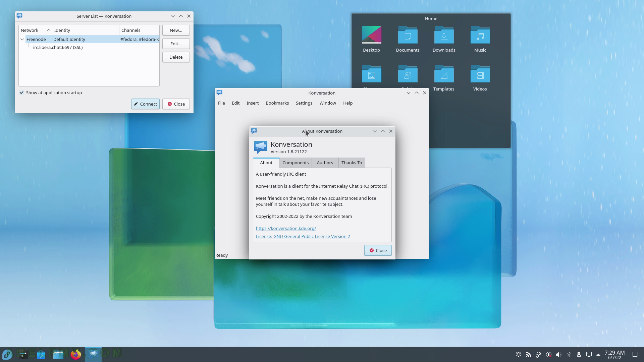Image resolution: width=644 pixels, height=362 pixels.
Task: Open the Insert menu in Konversation
Action: click(253, 103)
